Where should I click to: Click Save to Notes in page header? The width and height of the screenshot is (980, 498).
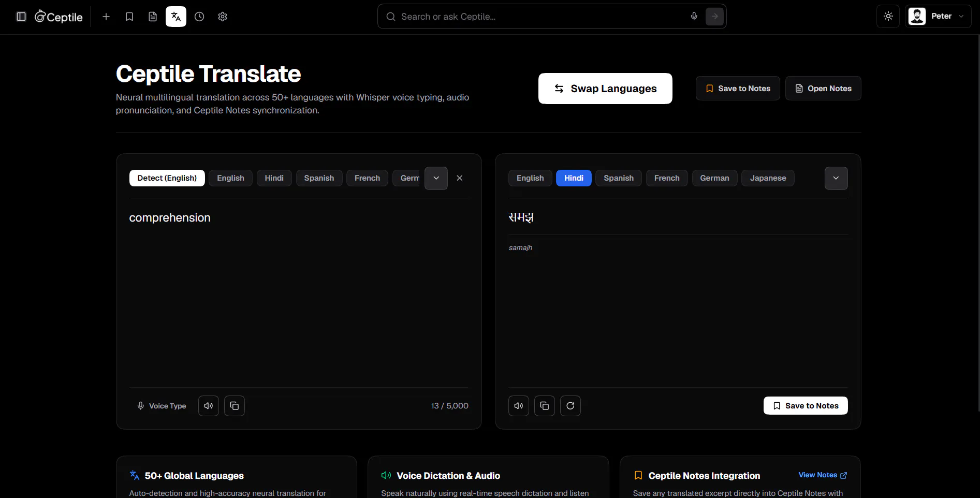[x=738, y=89]
